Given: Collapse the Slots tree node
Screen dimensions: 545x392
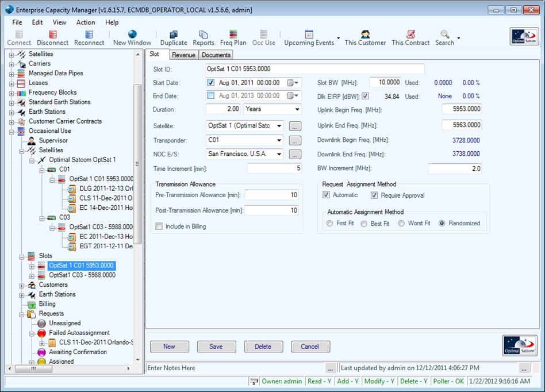Looking at the screenshot, I should tap(21, 257).
